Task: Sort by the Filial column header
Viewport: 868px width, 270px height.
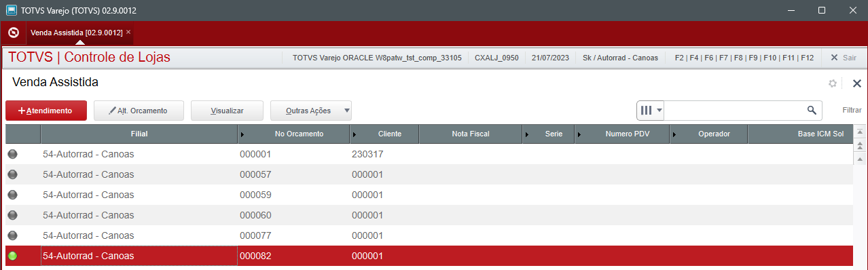Action: tap(139, 134)
